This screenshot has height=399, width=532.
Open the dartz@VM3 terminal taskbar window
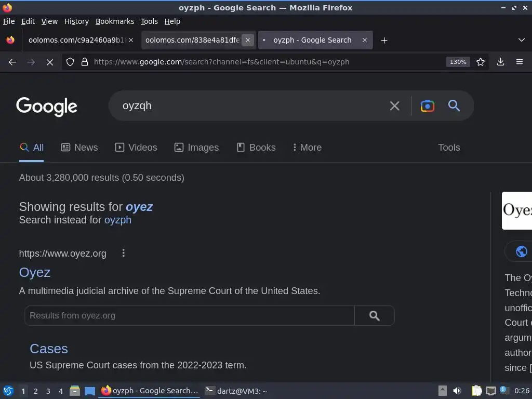point(236,391)
